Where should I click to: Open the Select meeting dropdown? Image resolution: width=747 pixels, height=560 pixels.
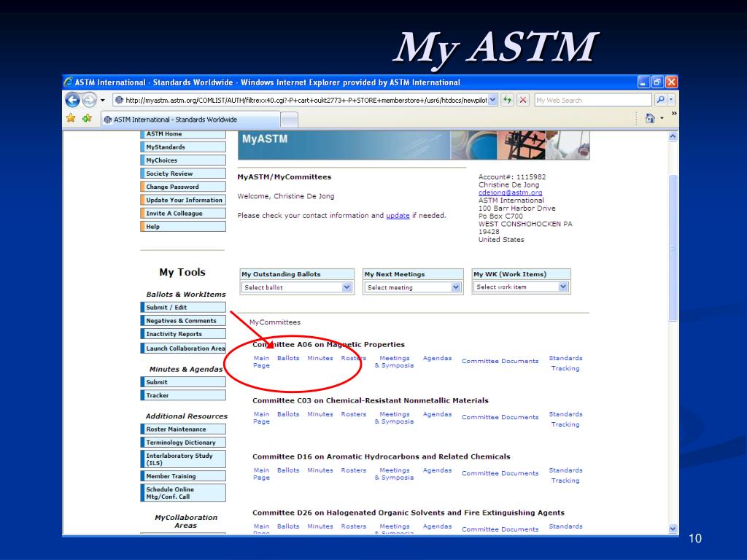413,287
